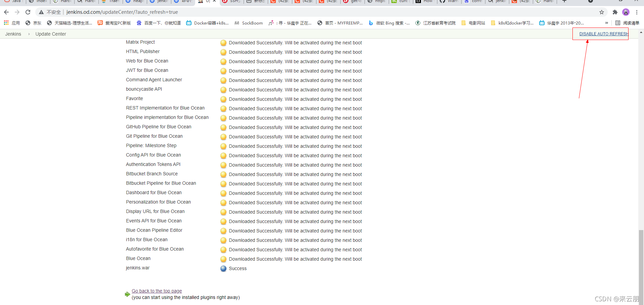Open the Chrome profile avatar
This screenshot has height=305, width=644.
click(626, 12)
